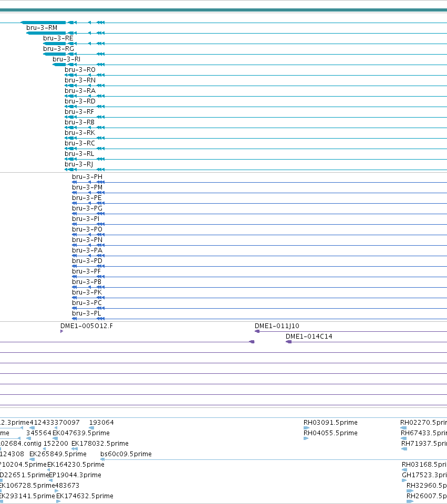Viewport: 447px width, 504px height.
Task: Open the bru-3-PE protein label
Action: pos(87,198)
